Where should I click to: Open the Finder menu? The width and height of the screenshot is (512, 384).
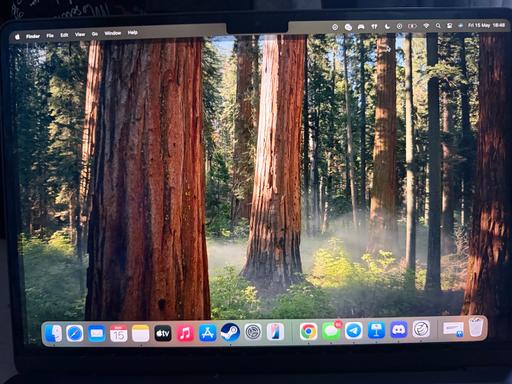[x=33, y=36]
